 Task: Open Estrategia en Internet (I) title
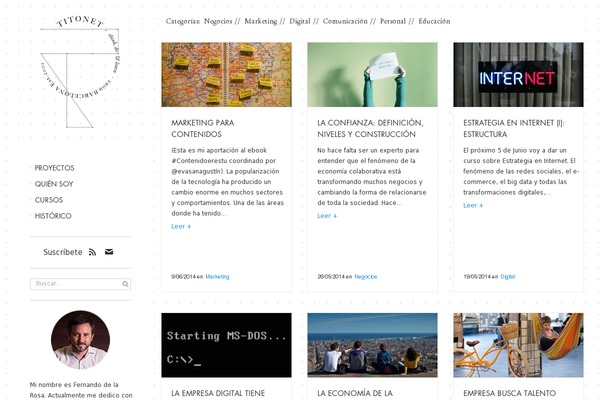(x=514, y=129)
